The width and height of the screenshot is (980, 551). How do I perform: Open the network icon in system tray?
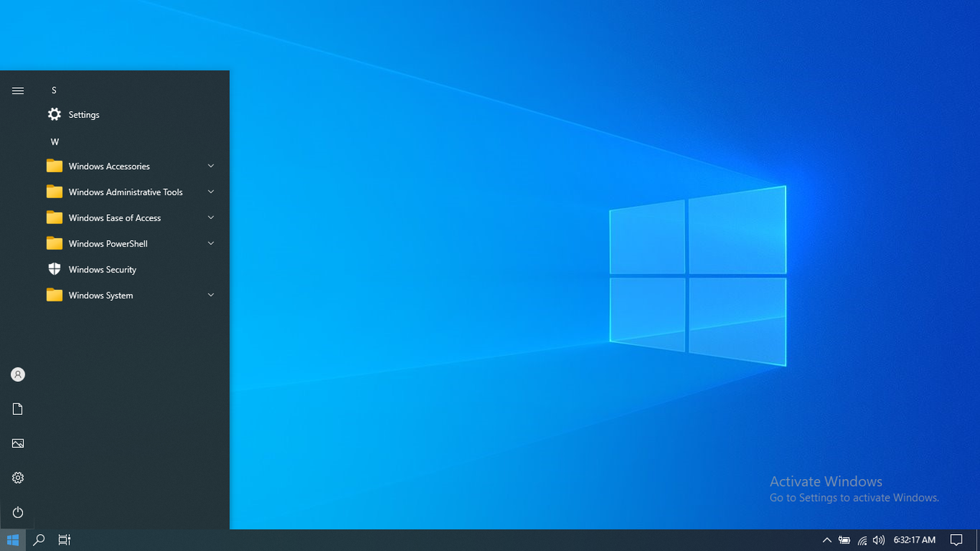[x=862, y=540]
